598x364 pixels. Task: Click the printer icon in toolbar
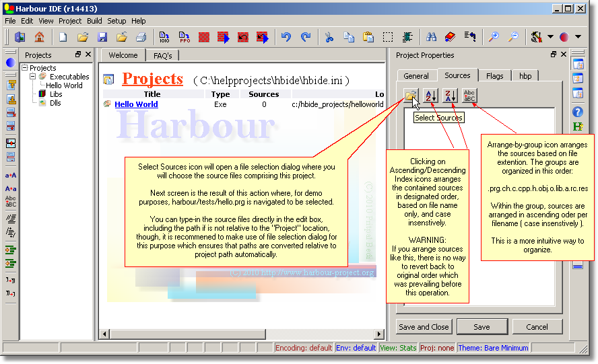pos(141,37)
